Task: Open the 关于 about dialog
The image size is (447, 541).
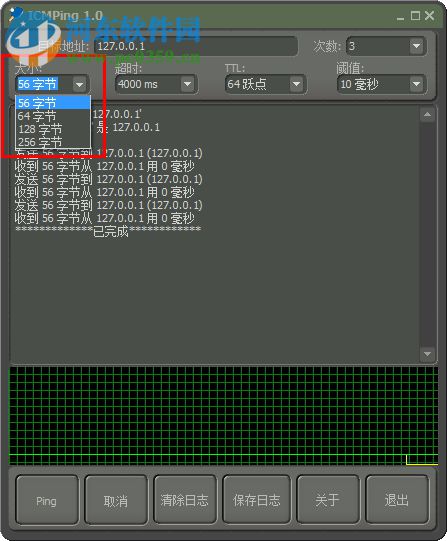Action: pyautogui.click(x=328, y=500)
